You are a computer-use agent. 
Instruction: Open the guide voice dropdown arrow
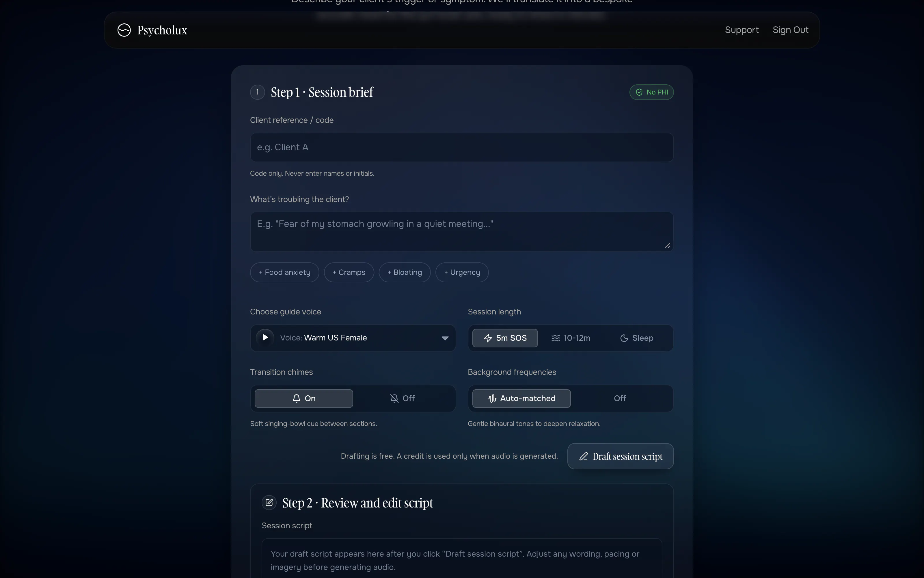tap(445, 338)
